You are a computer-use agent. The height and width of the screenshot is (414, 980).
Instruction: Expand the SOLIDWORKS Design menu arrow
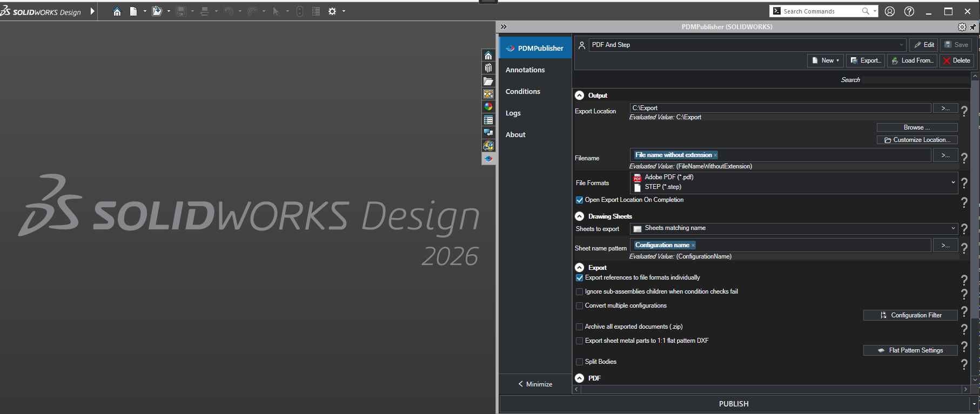click(x=92, y=11)
